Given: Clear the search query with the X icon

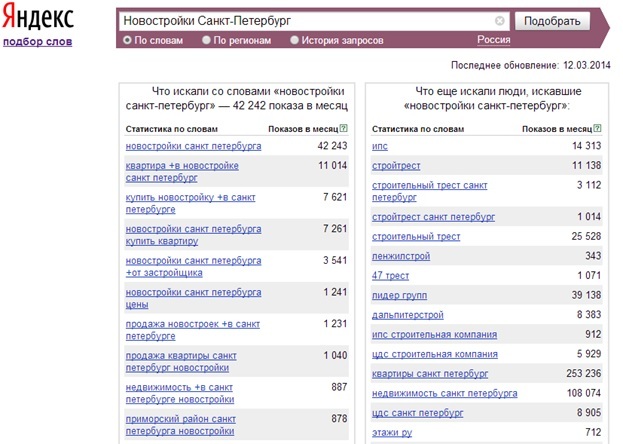Looking at the screenshot, I should point(500,21).
